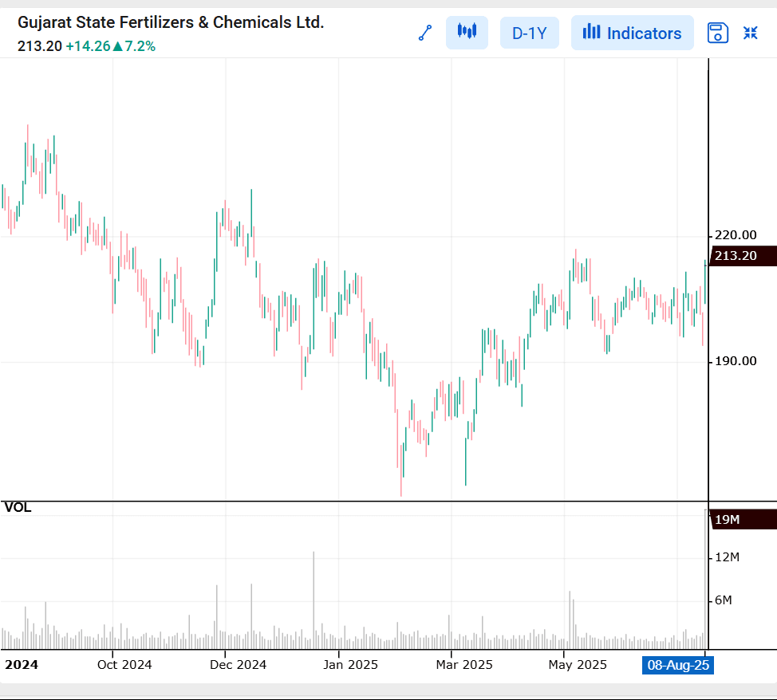Select the line drawing tool icon

[x=425, y=33]
